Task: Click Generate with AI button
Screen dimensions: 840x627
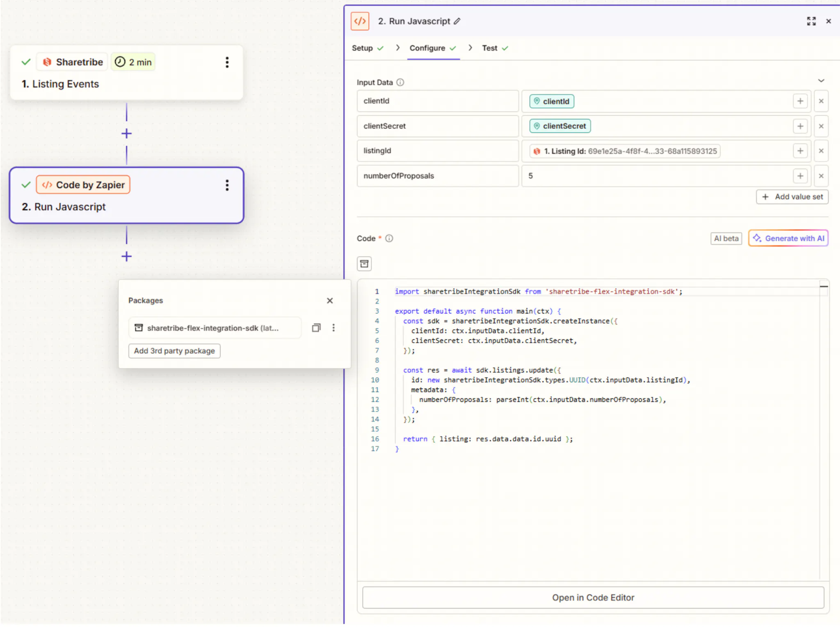Action: click(x=788, y=238)
